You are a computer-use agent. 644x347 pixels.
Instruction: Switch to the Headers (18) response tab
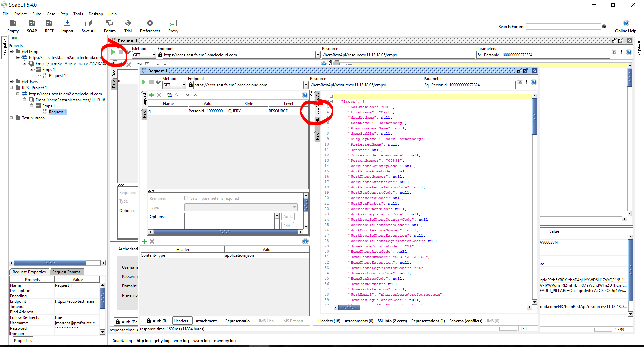tap(329, 321)
